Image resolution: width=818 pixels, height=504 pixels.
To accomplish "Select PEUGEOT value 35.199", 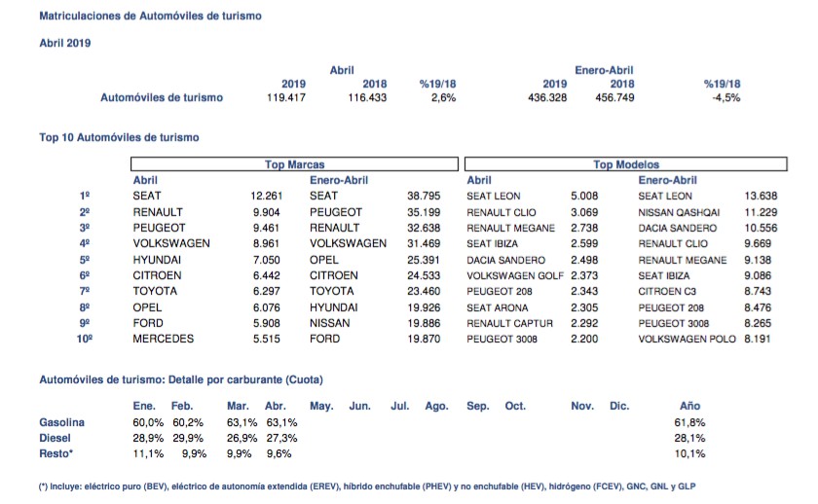I will click(424, 212).
